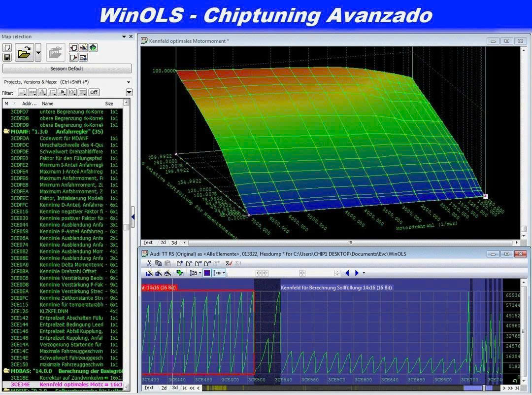
Task: Collapse the MDANF Anfahrregler folder group
Action: pos(6,132)
